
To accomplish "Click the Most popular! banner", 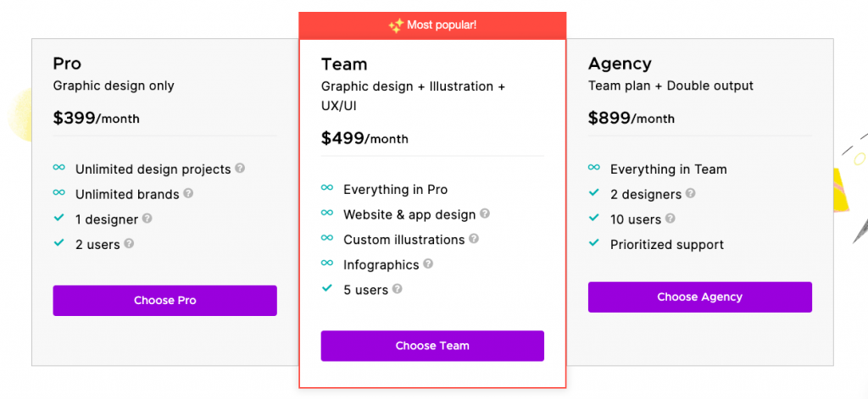I will point(432,25).
